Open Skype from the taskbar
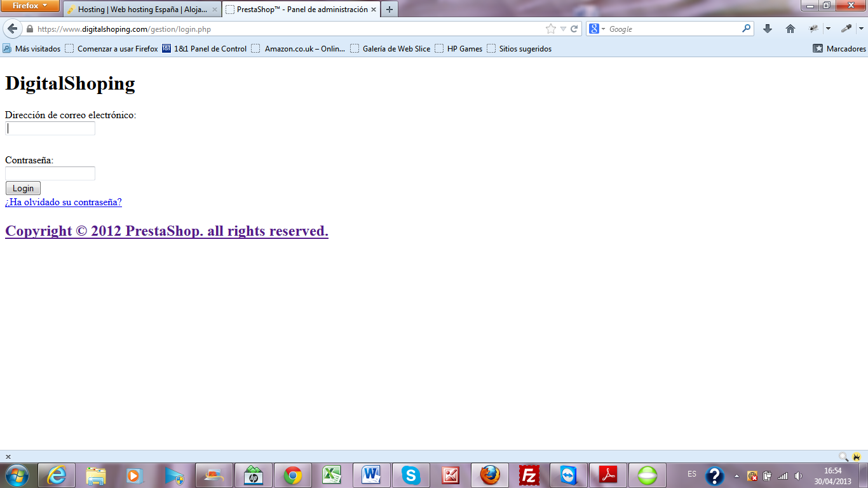The height and width of the screenshot is (488, 868). [x=411, y=475]
